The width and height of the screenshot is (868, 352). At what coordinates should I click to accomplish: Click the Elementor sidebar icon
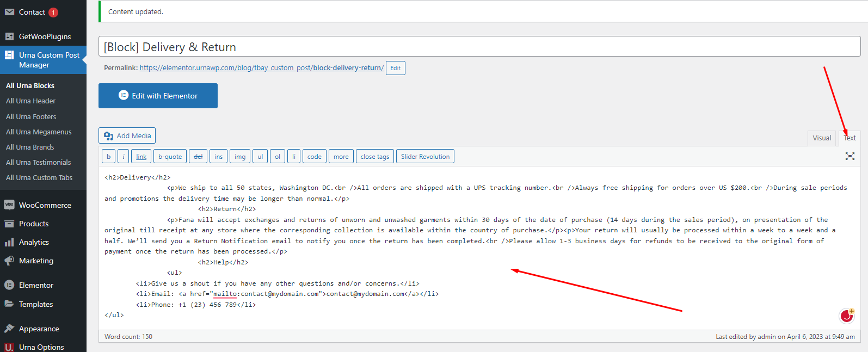9,285
